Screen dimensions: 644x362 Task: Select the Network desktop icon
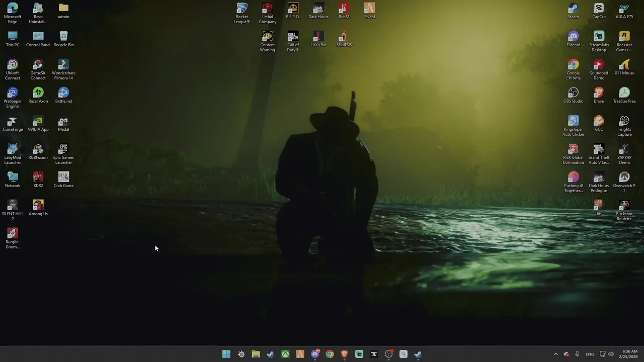13,179
